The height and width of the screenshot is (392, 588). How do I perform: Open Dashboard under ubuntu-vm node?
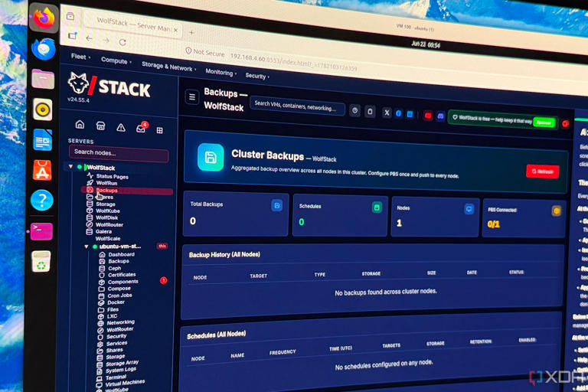tap(121, 254)
